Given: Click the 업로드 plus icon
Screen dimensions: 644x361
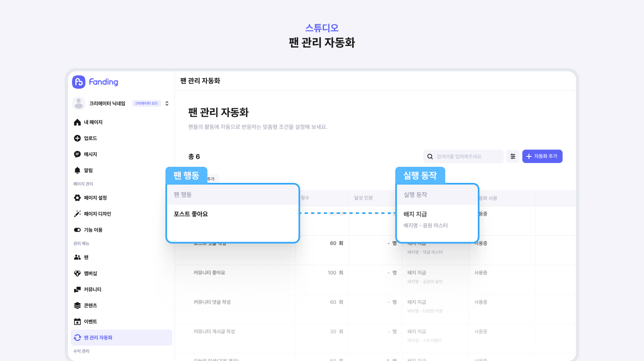Looking at the screenshot, I should click(77, 138).
